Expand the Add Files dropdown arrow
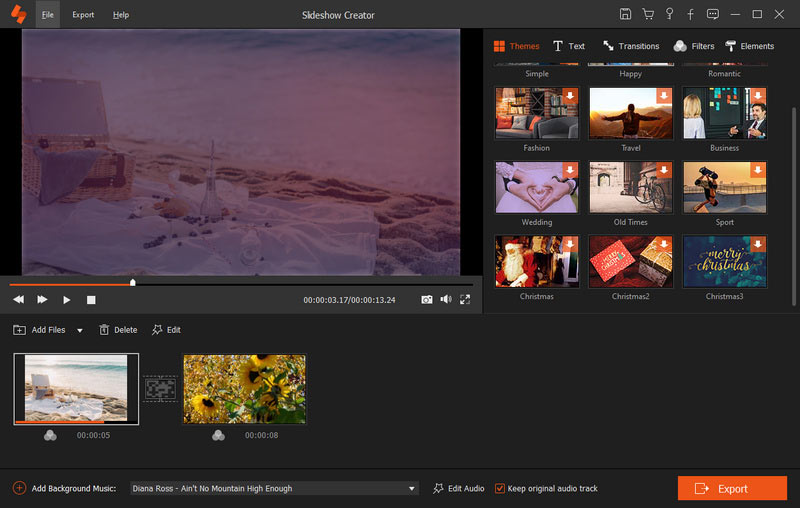The image size is (800, 508). pos(80,331)
